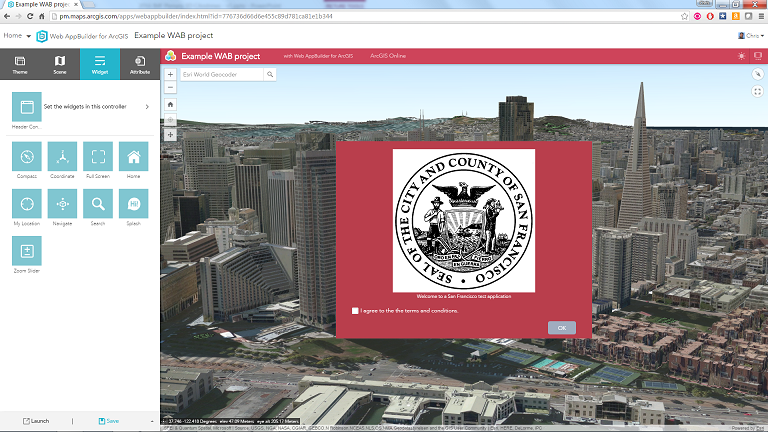This screenshot has width=768, height=432.
Task: Click the compass icon on the map
Action: click(x=758, y=74)
